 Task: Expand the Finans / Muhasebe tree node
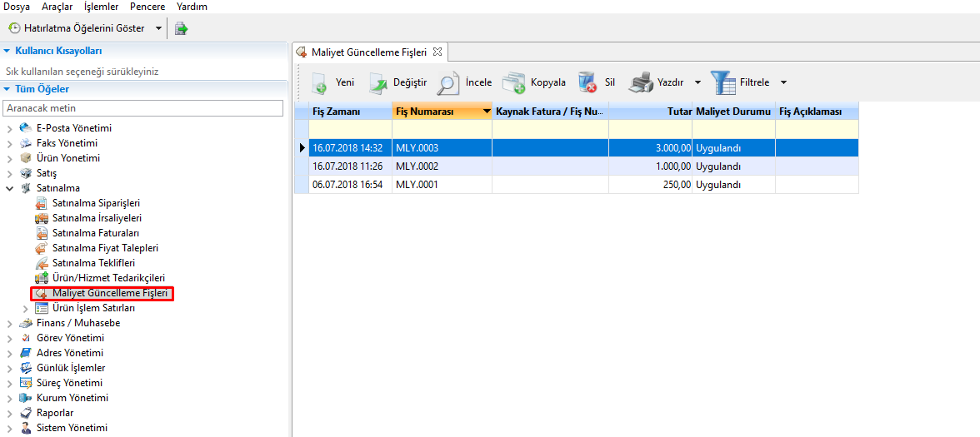point(10,323)
